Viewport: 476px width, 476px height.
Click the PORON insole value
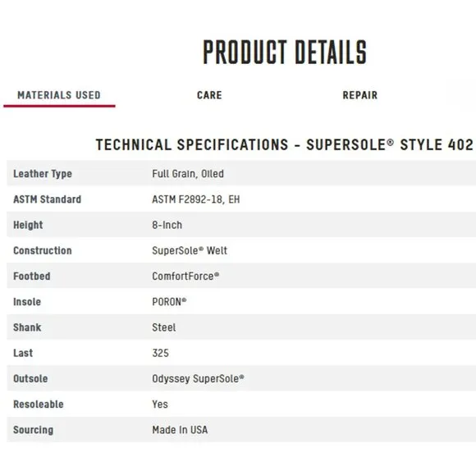click(169, 302)
